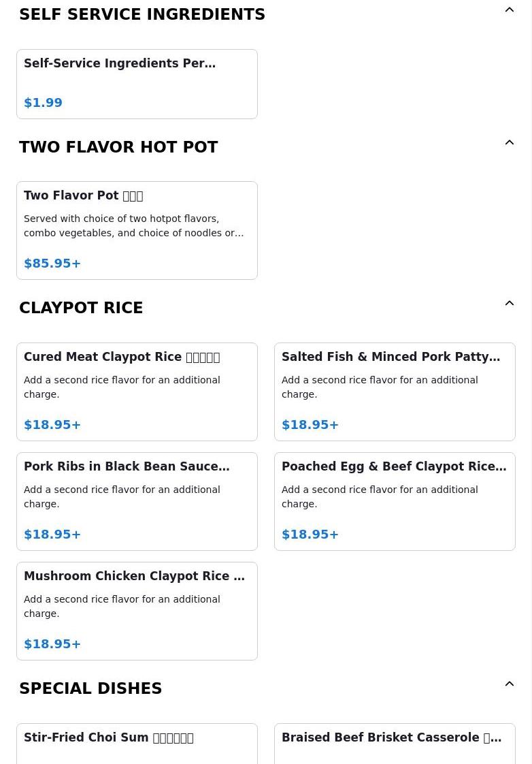Open Poached Egg & Beef Claypot Rice
This screenshot has width=532, height=764.
[395, 500]
